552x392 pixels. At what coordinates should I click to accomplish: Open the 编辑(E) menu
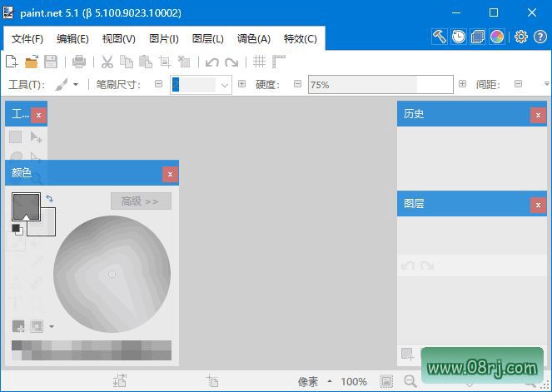pyautogui.click(x=72, y=38)
